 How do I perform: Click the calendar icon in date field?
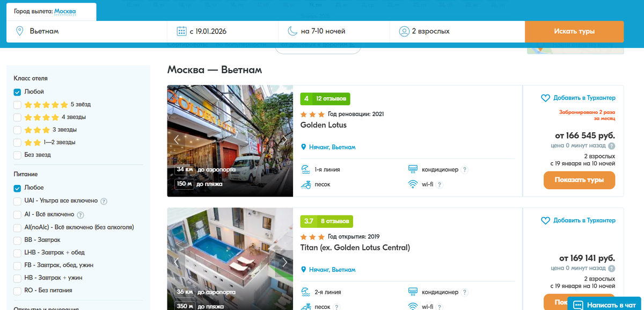(x=181, y=31)
